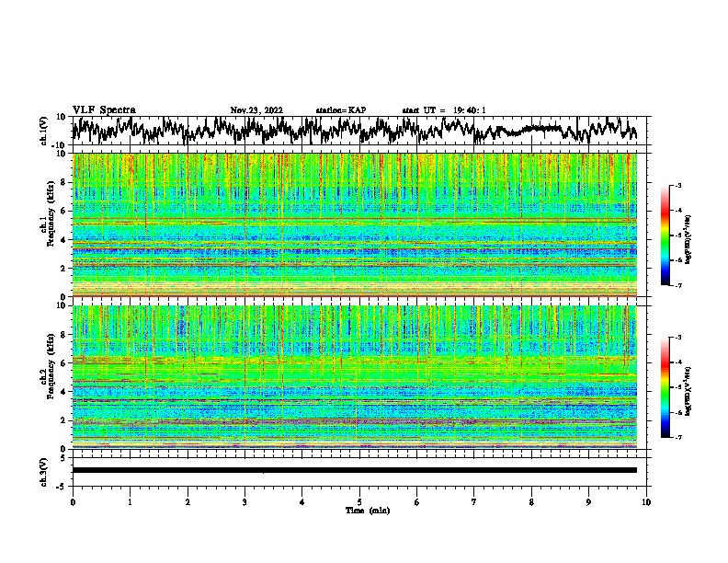This screenshot has width=728, height=563.
Task: Click time axis tick label '8'
Action: point(531,502)
